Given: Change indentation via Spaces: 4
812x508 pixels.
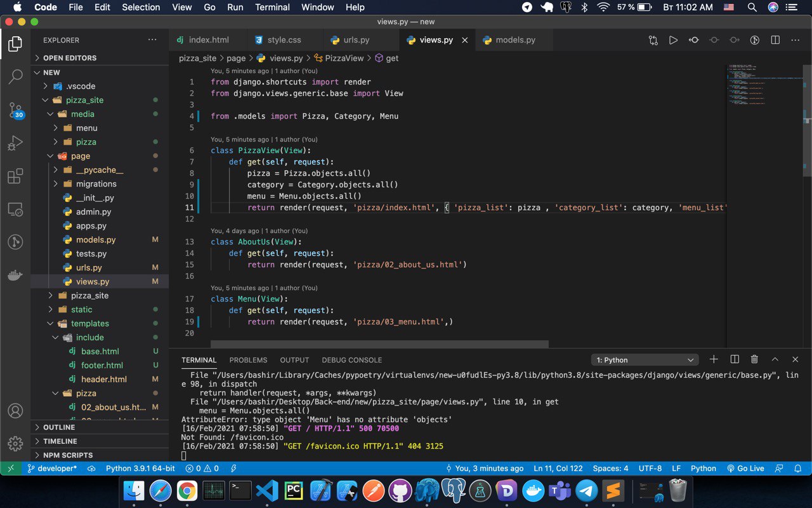Looking at the screenshot, I should click(x=610, y=469).
